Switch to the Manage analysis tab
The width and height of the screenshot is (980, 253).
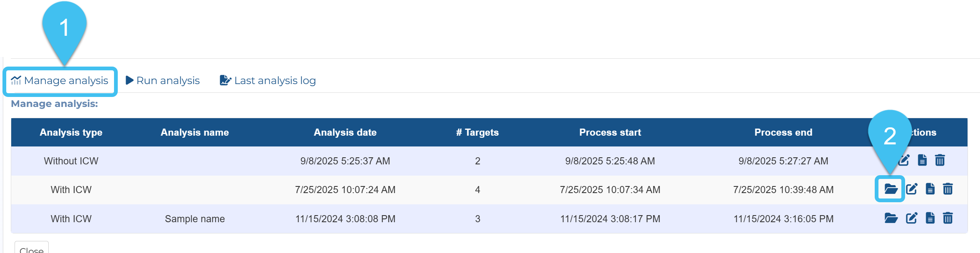click(x=60, y=81)
